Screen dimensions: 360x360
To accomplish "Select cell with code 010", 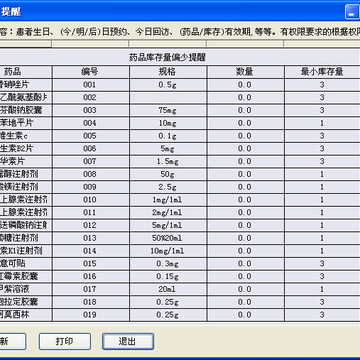I will pos(91,200).
